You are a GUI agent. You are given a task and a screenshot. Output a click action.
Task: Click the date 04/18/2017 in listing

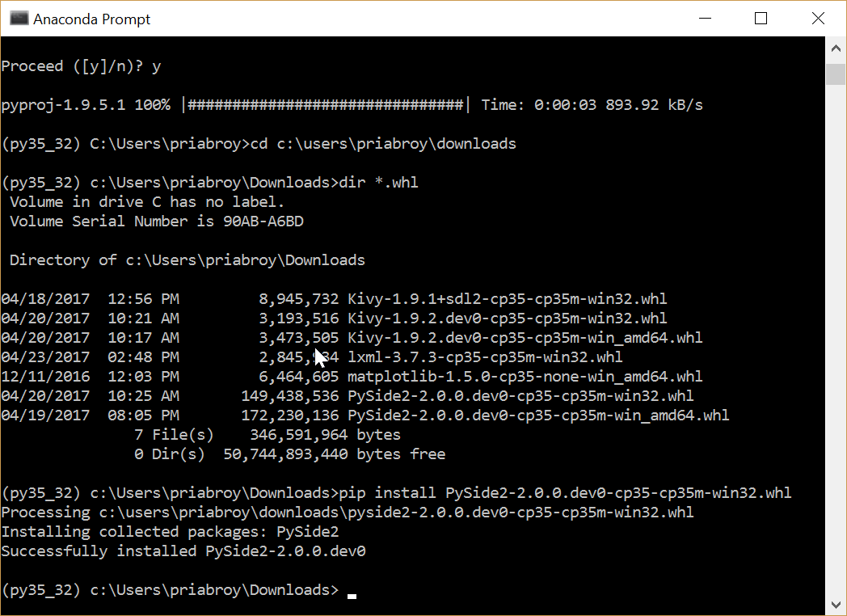45,299
